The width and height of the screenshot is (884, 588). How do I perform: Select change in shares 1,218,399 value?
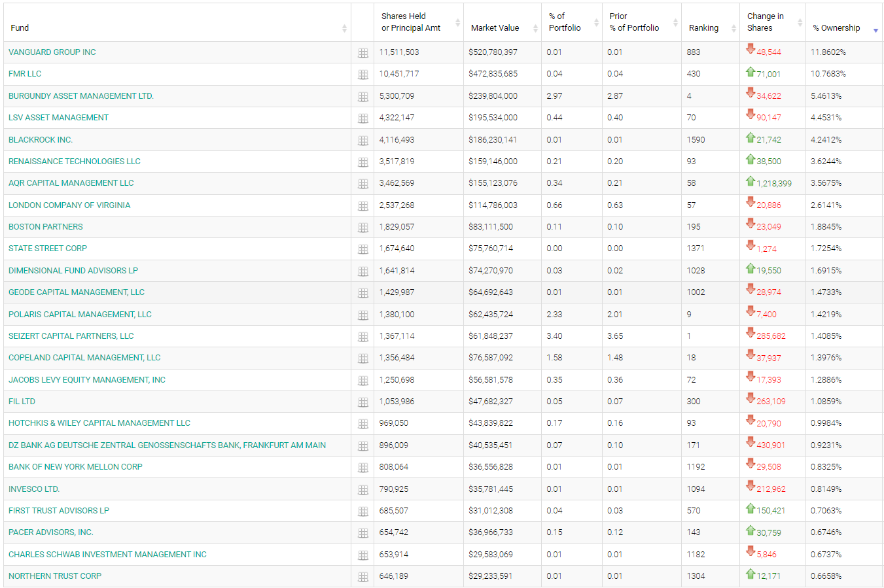pos(774,184)
